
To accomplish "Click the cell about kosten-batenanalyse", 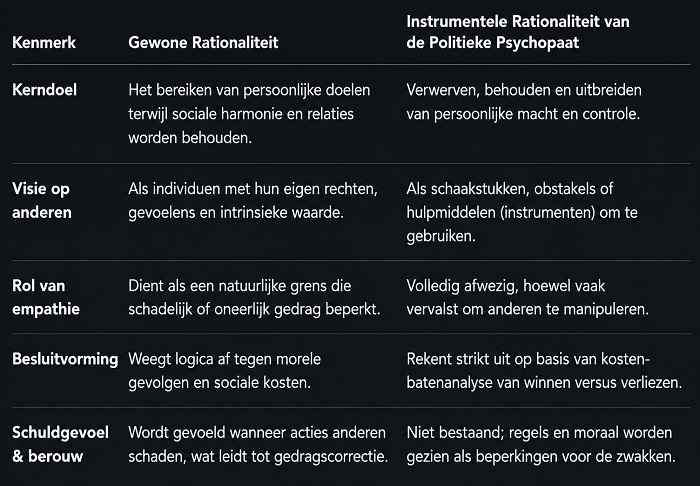I will point(544,371).
